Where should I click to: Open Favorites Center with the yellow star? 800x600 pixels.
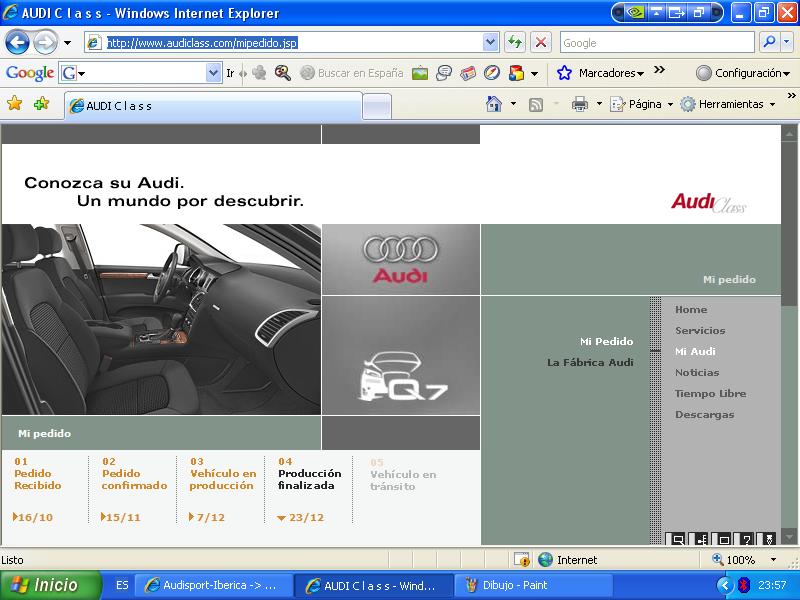click(x=15, y=104)
